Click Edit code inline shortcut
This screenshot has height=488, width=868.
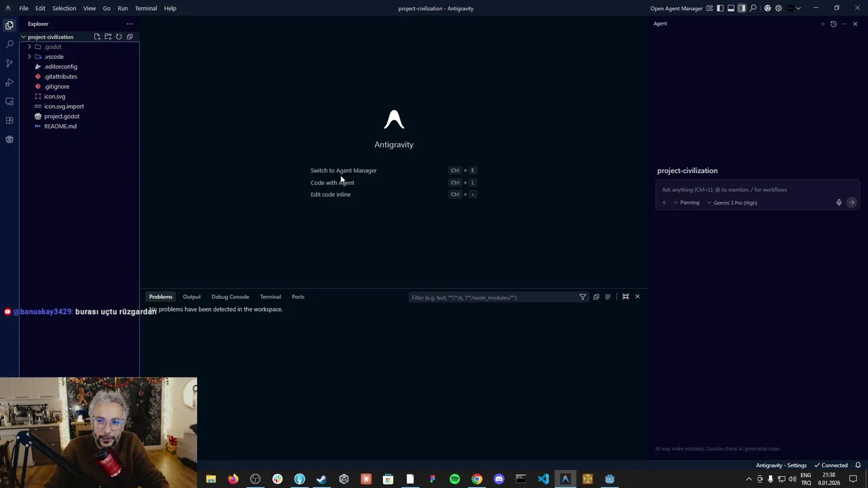(330, 195)
